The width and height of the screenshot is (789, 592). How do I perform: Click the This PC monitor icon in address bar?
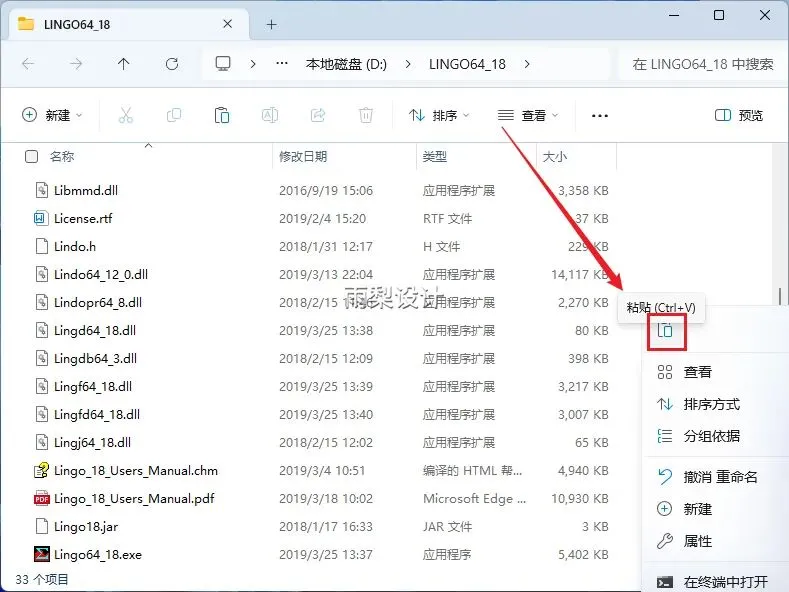tap(223, 63)
